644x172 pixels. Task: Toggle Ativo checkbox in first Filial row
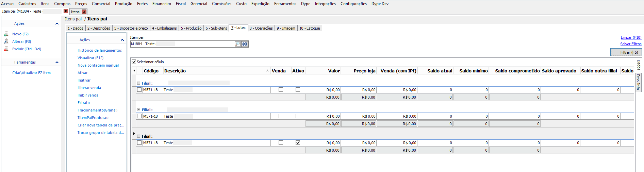(298, 90)
